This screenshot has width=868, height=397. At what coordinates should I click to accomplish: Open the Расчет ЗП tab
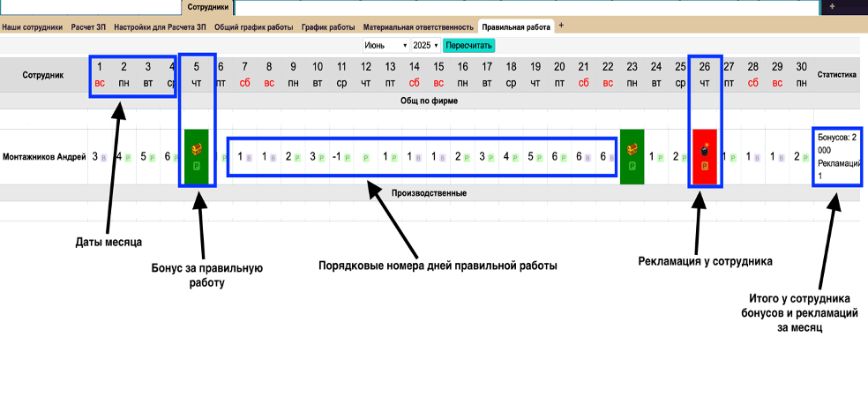pyautogui.click(x=91, y=27)
